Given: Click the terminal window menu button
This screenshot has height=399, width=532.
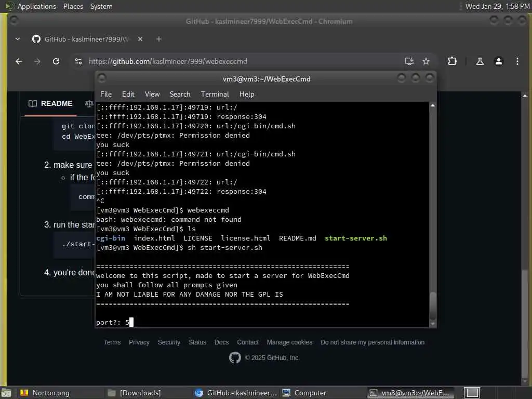Looking at the screenshot, I should click(102, 78).
